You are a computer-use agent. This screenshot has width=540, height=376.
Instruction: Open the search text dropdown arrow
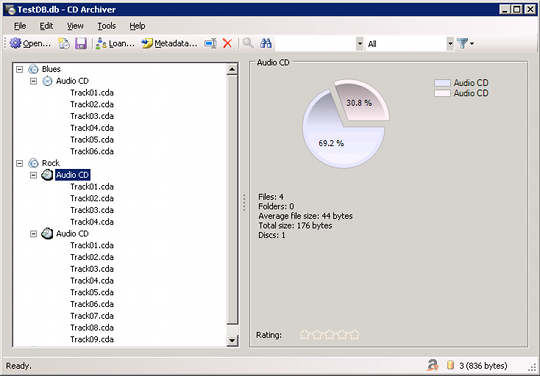pos(360,44)
